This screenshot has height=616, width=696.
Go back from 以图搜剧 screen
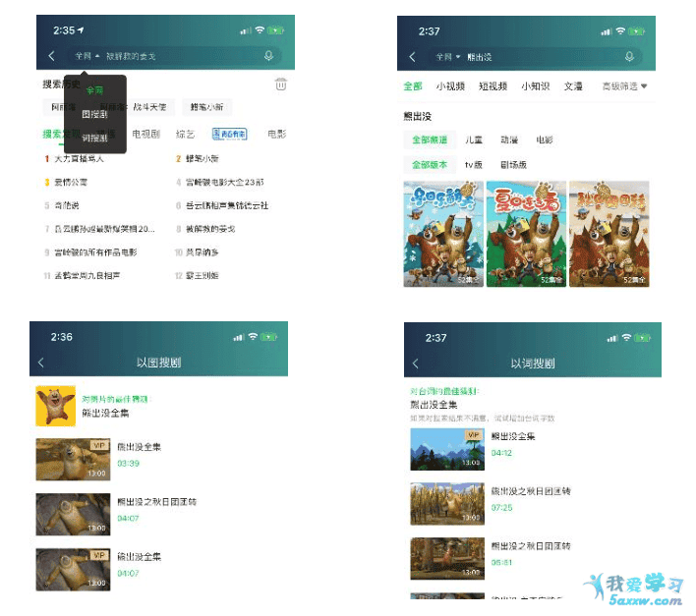click(41, 363)
